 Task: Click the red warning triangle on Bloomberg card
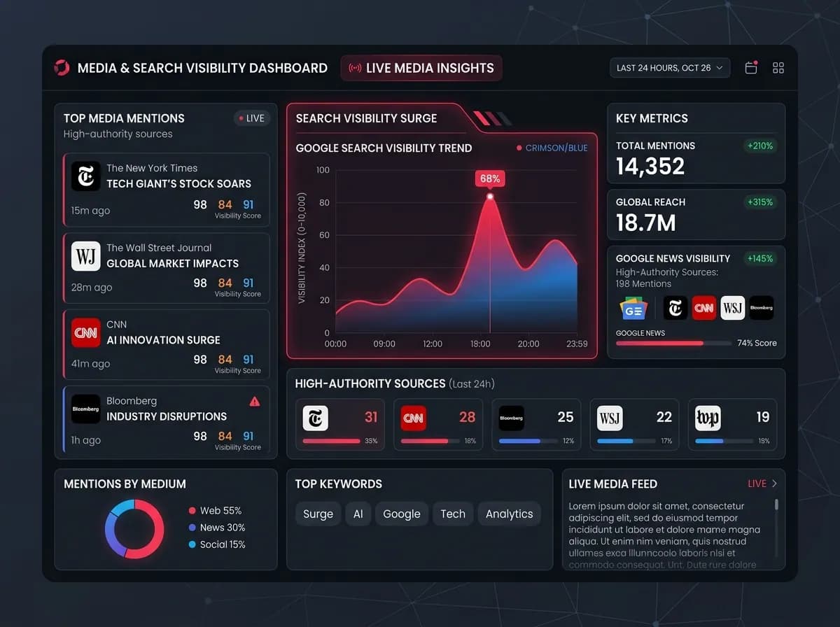point(255,402)
